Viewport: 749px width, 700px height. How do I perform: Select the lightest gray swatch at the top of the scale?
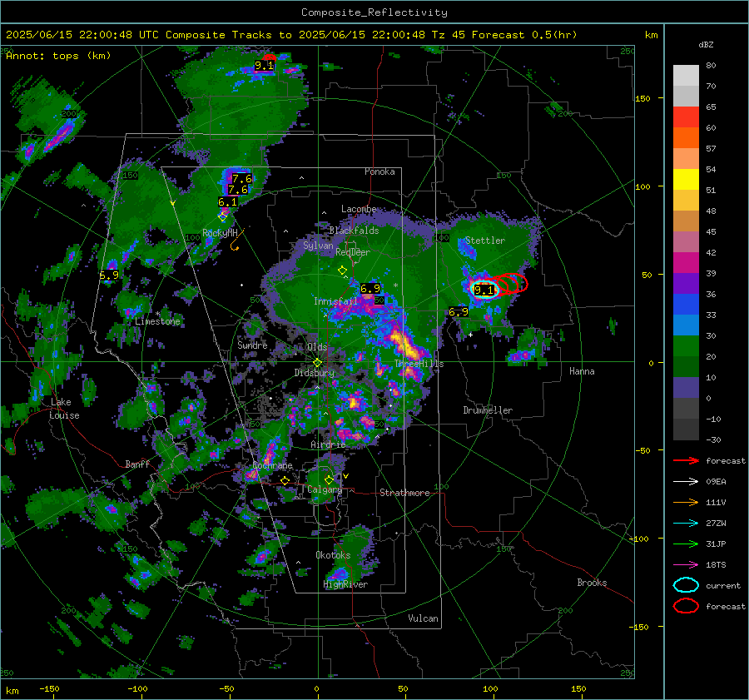pyautogui.click(x=686, y=76)
